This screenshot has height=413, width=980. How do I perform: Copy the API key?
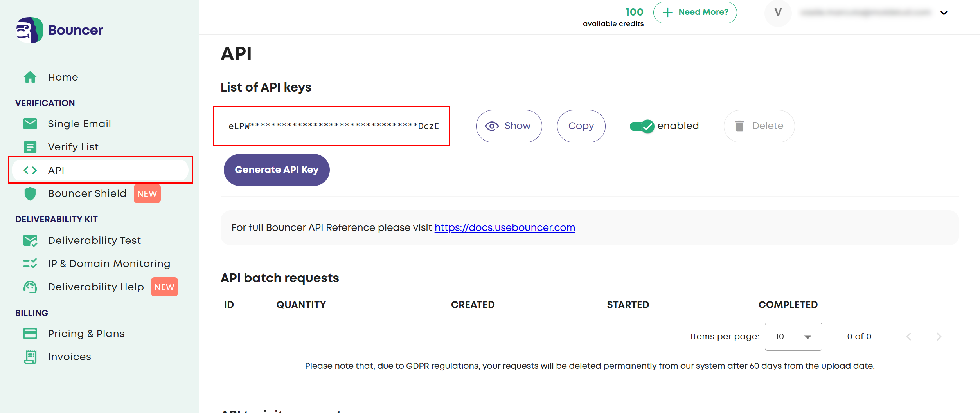pos(581,126)
